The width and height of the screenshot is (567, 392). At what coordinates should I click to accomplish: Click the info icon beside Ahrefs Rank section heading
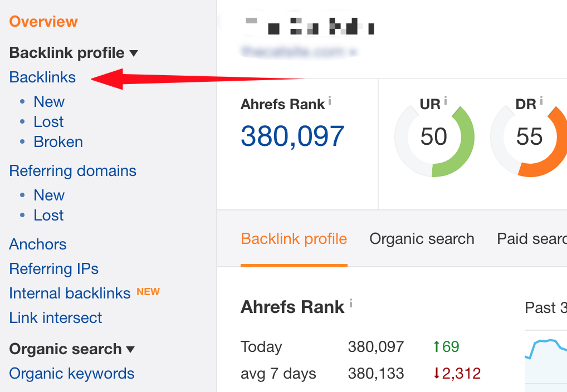point(351,303)
